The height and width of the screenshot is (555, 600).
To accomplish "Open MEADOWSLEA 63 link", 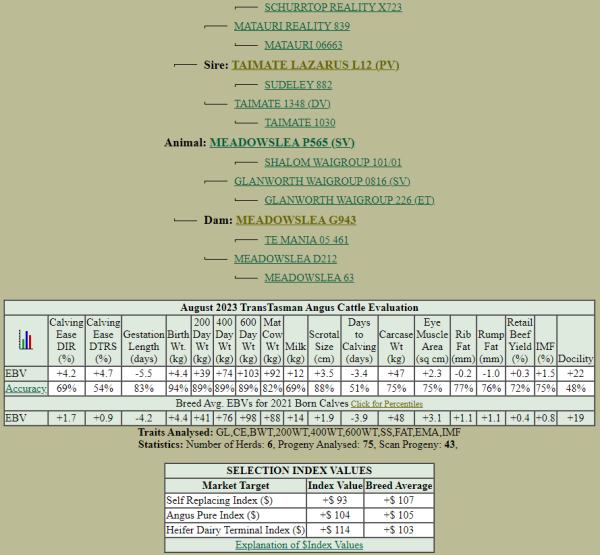I will [x=309, y=278].
